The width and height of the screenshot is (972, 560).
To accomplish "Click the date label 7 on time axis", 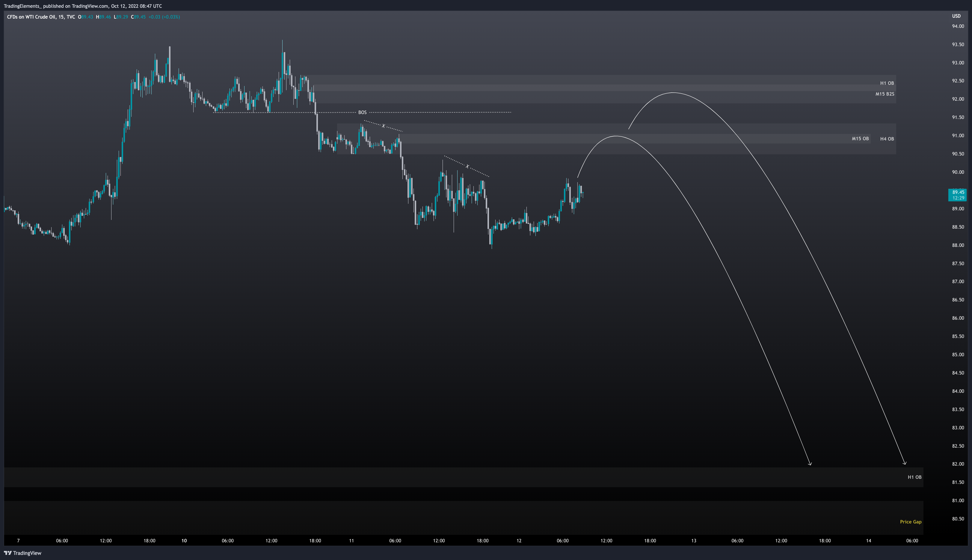I will coord(18,541).
